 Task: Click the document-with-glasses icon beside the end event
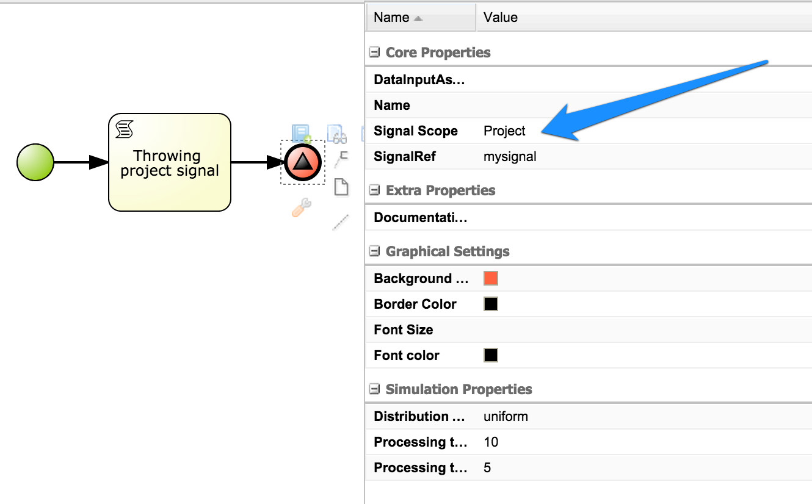tap(337, 134)
